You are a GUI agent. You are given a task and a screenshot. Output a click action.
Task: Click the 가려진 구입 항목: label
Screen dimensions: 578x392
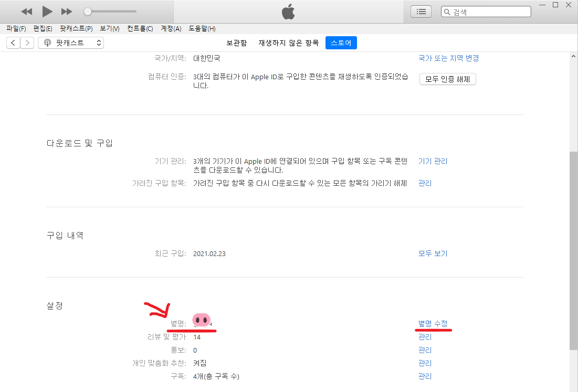click(x=159, y=183)
